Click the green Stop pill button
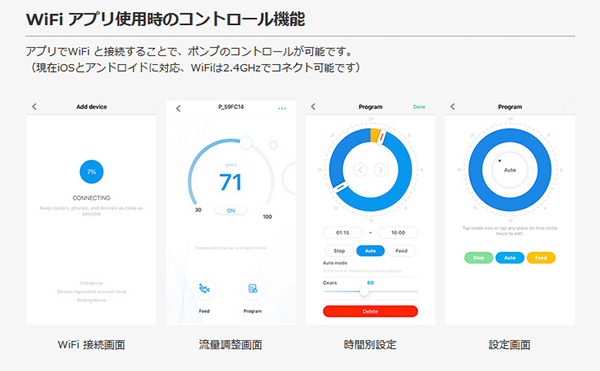The height and width of the screenshot is (371, 600). (479, 258)
